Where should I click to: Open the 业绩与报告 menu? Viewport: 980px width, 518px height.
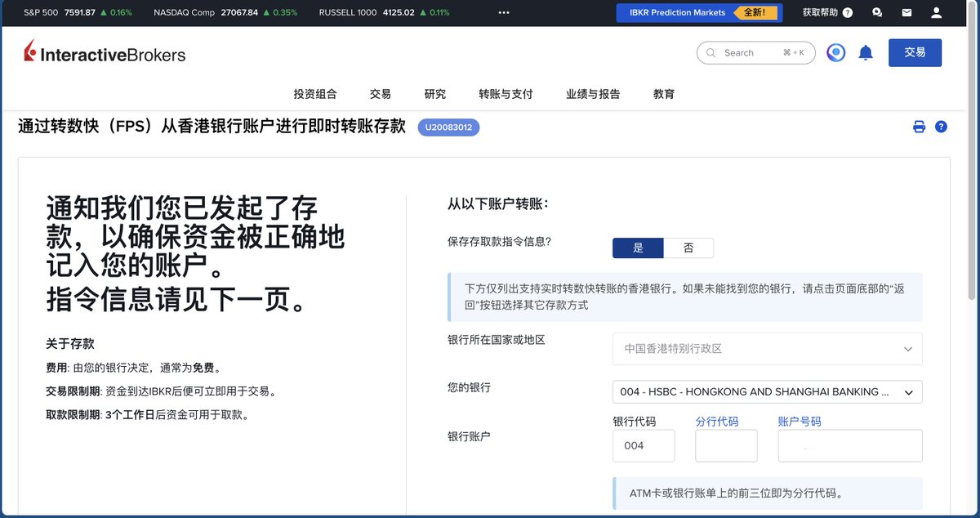tap(593, 94)
